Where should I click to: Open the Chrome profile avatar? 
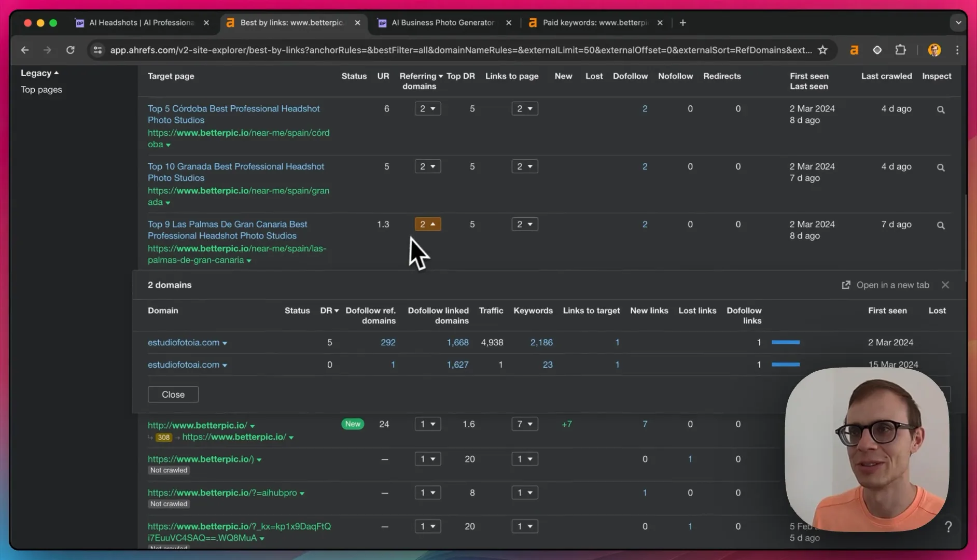tap(934, 50)
